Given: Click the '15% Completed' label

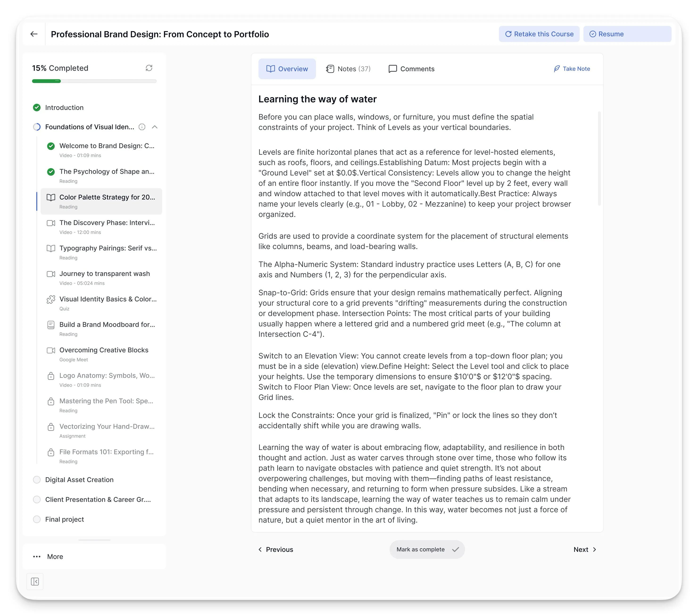Looking at the screenshot, I should point(60,68).
